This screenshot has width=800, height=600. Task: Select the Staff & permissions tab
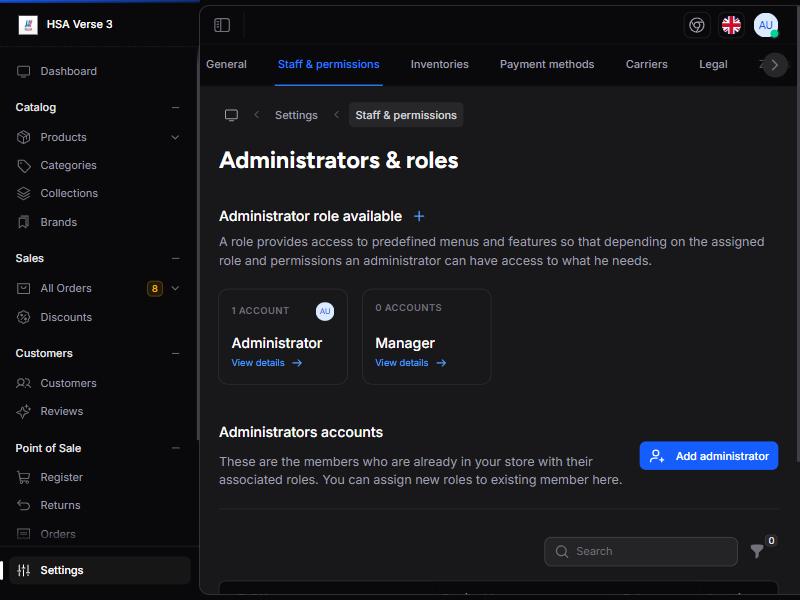[329, 64]
